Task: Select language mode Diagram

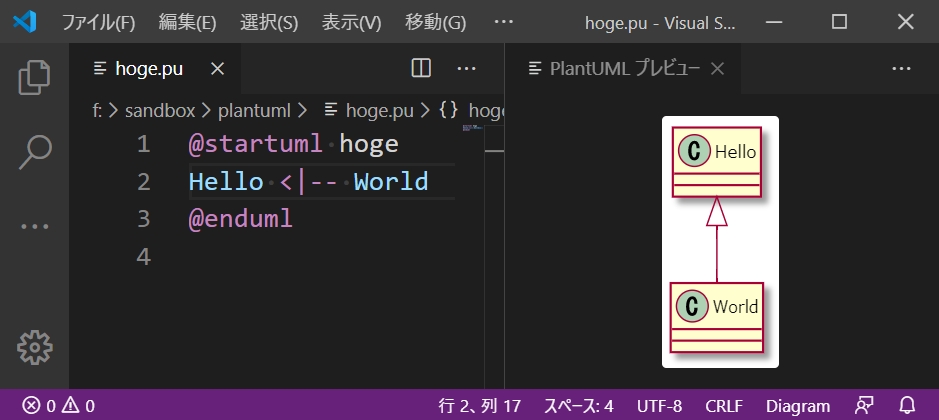Action: click(x=798, y=406)
